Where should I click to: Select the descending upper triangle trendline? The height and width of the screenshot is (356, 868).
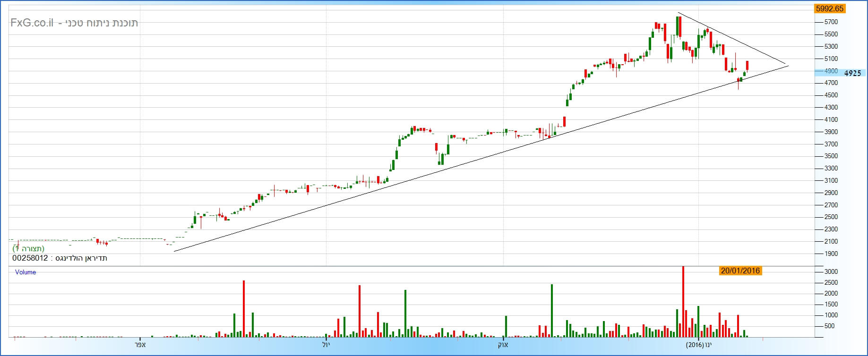pos(732,38)
